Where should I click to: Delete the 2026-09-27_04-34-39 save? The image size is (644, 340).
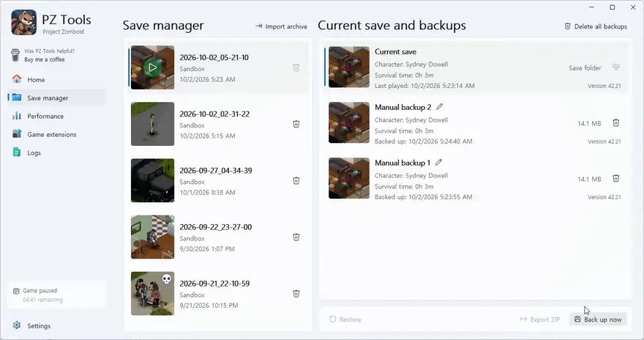click(296, 180)
